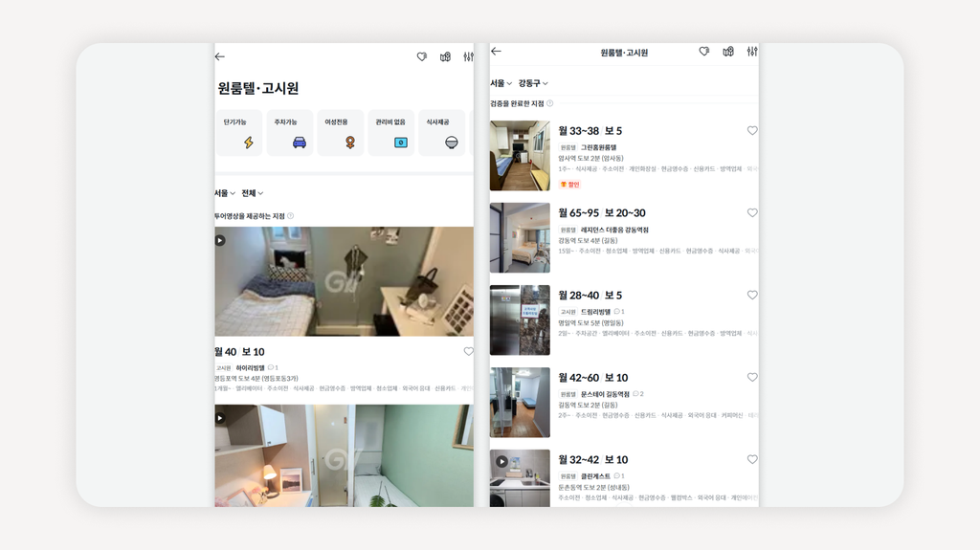Open the 클린게스트 listing name
Screen dimensions: 980x550
coord(595,476)
